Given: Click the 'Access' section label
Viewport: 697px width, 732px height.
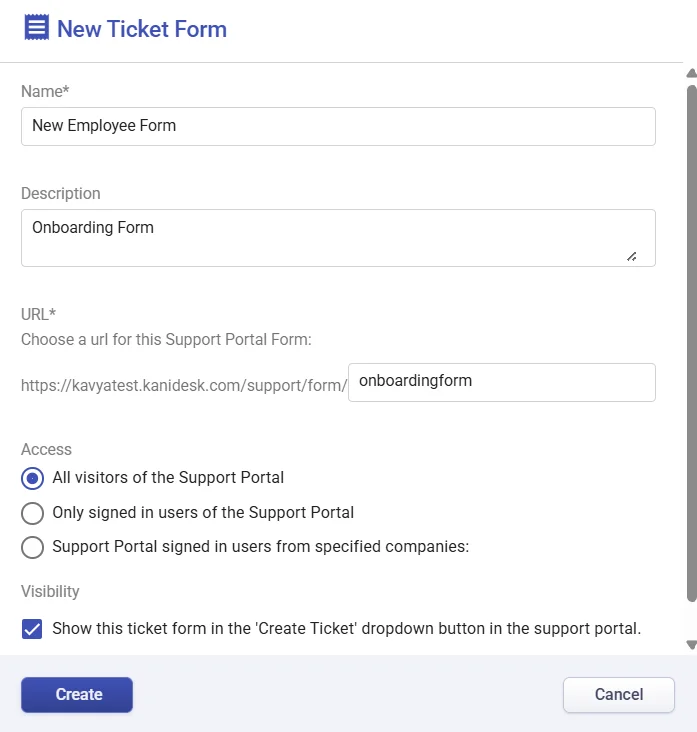Looking at the screenshot, I should 46,450.
